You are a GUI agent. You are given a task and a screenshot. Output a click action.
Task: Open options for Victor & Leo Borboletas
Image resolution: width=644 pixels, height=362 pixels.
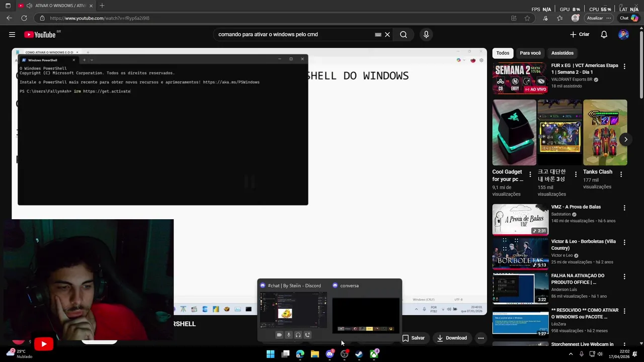click(624, 242)
